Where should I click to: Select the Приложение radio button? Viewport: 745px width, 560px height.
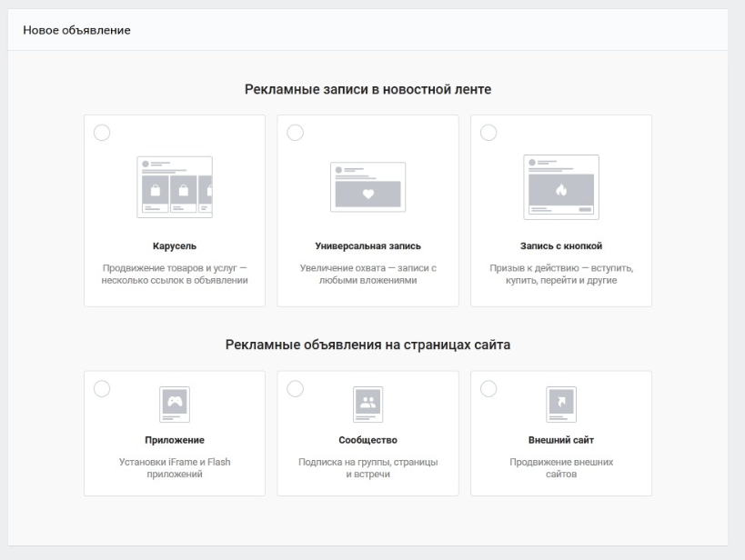(x=102, y=388)
